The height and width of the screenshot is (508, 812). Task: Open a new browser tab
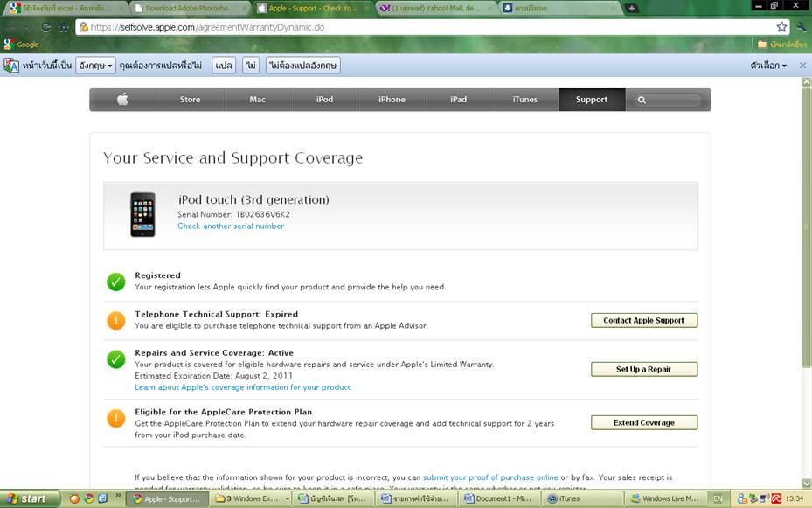[631, 8]
